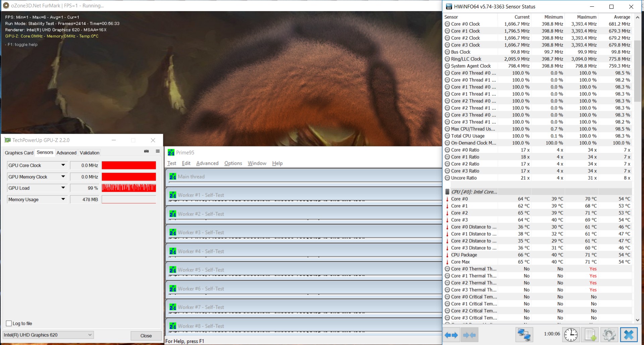Select the Sensors tab in GPU-Z
Image resolution: width=644 pixels, height=345 pixels.
pyautogui.click(x=45, y=152)
